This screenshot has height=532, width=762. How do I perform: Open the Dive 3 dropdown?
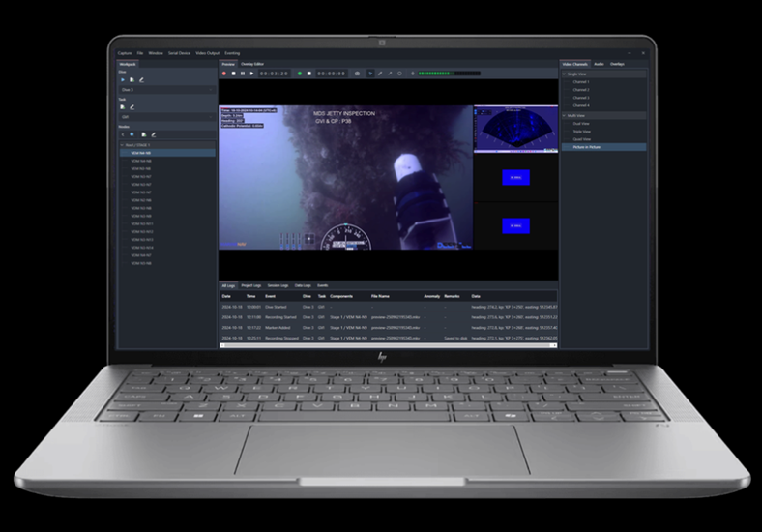click(167, 90)
